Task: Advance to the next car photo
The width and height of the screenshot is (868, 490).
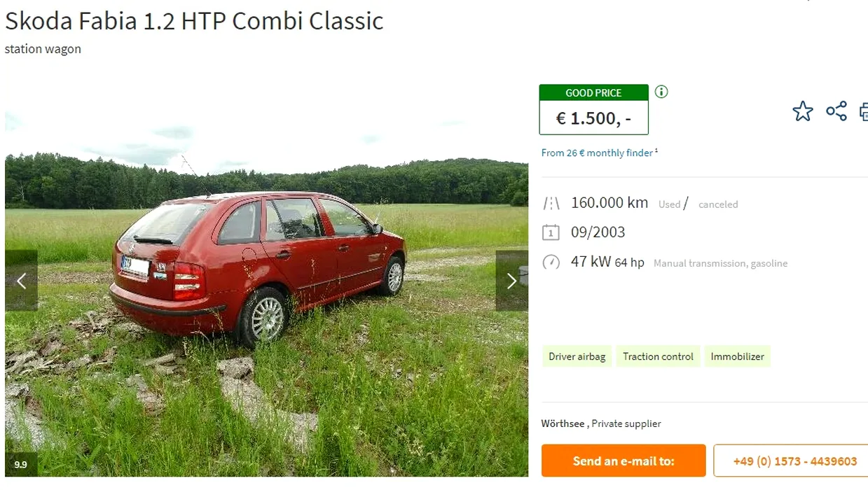Action: [x=511, y=281]
